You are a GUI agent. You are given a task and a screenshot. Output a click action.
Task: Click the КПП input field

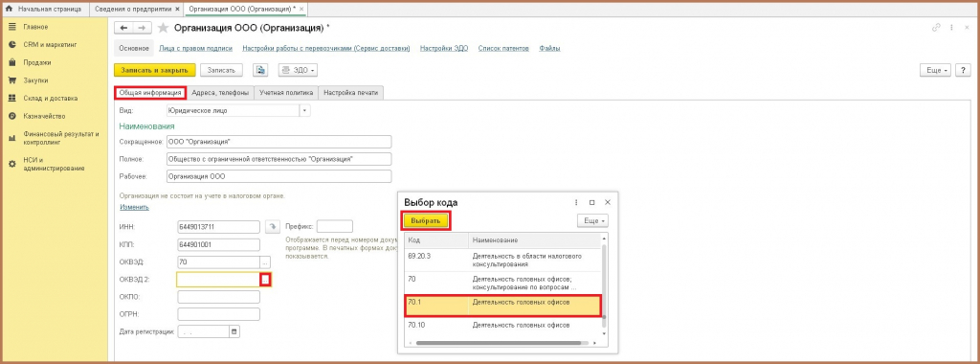pos(219,244)
